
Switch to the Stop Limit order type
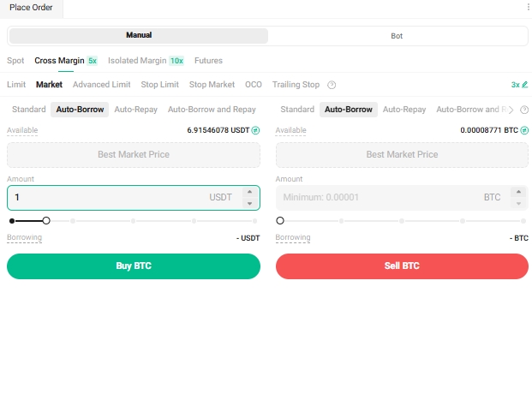[159, 85]
